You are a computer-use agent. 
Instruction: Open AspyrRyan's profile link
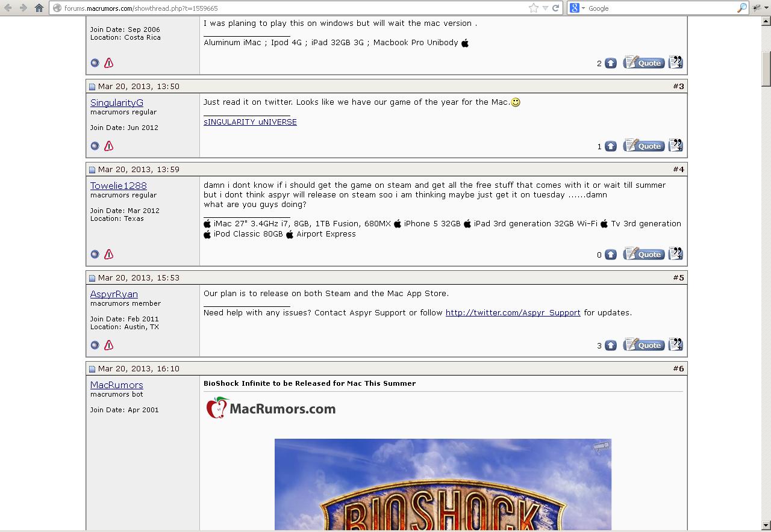pos(114,294)
